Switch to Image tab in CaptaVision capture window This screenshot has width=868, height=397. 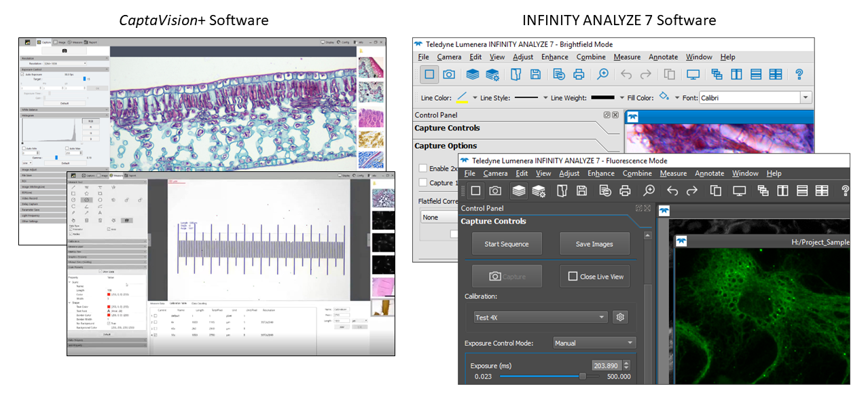click(x=60, y=42)
